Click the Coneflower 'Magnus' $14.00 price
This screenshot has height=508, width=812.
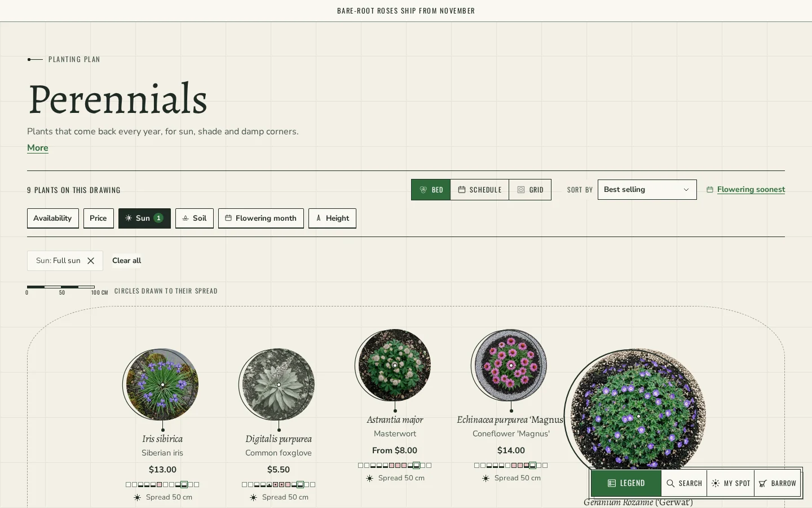pos(511,450)
